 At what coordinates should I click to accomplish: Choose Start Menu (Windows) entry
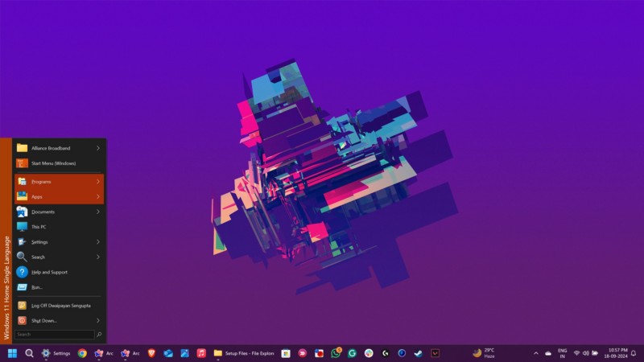pyautogui.click(x=53, y=163)
